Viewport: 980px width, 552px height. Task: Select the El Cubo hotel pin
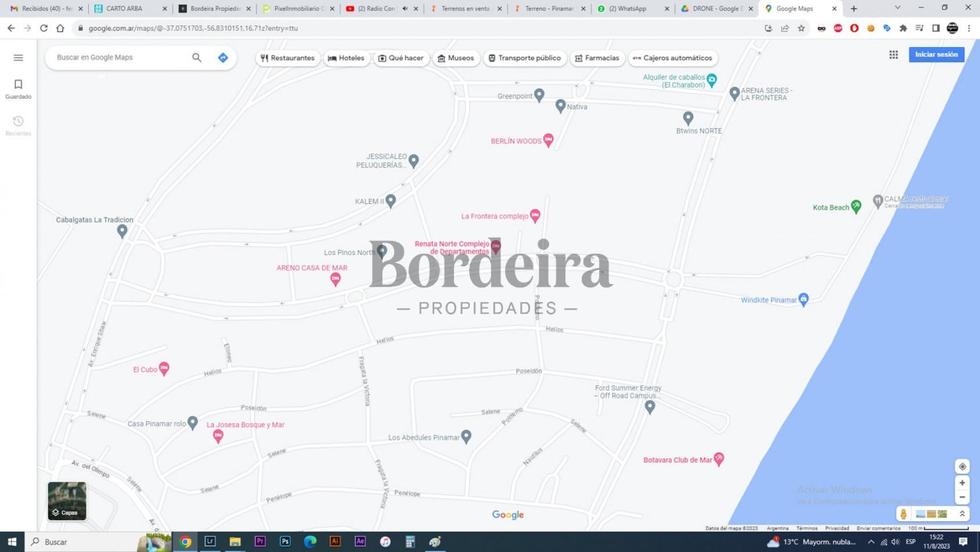[x=164, y=369]
